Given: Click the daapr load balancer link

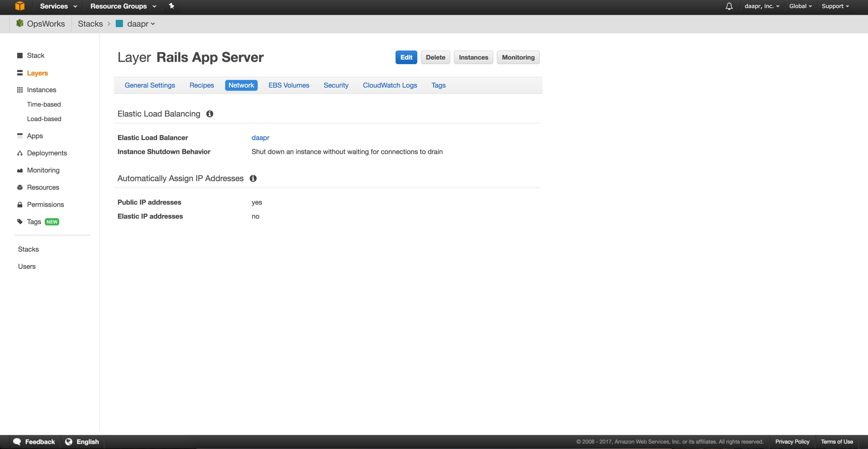Looking at the screenshot, I should [x=260, y=137].
